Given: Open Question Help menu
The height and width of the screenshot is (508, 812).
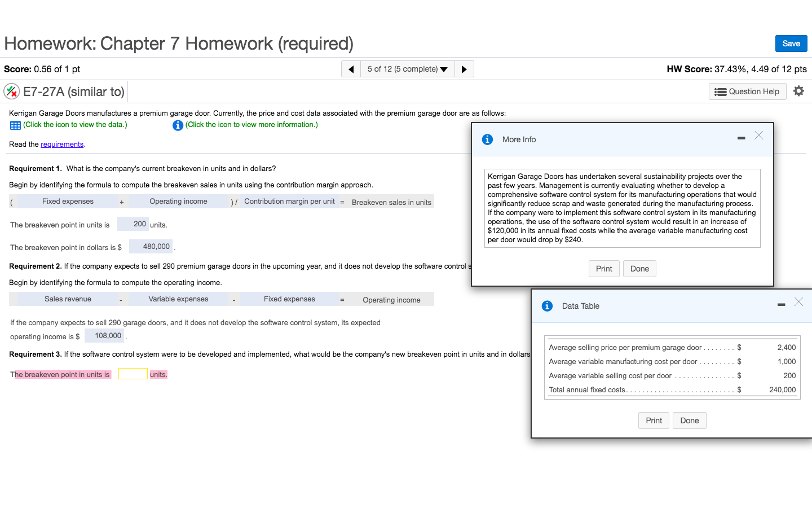Looking at the screenshot, I should (x=747, y=91).
